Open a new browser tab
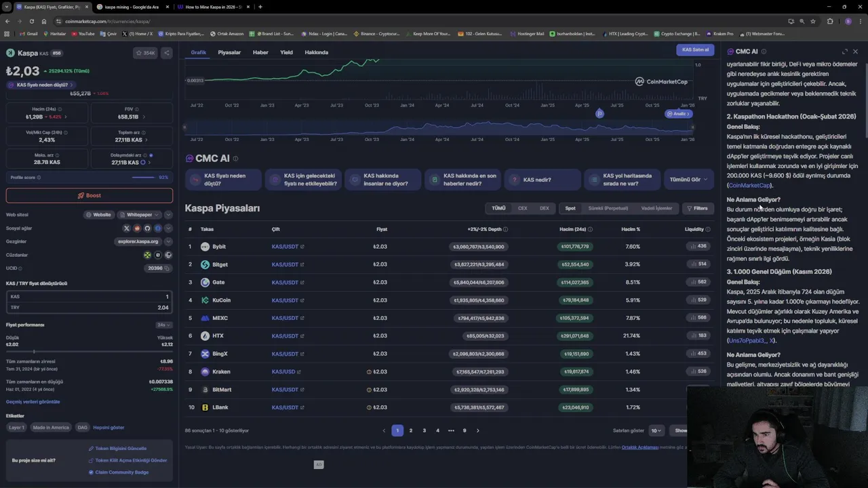The height and width of the screenshot is (488, 868). pyautogui.click(x=260, y=7)
